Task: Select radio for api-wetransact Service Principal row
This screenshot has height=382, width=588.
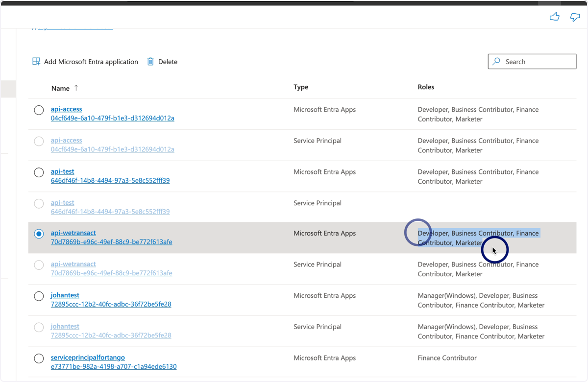Action: tap(39, 265)
